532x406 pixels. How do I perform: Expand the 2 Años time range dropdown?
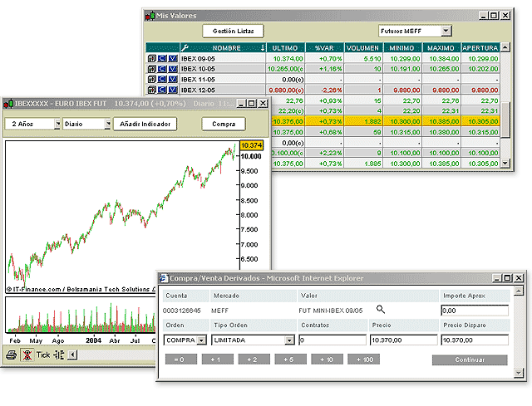57,124
